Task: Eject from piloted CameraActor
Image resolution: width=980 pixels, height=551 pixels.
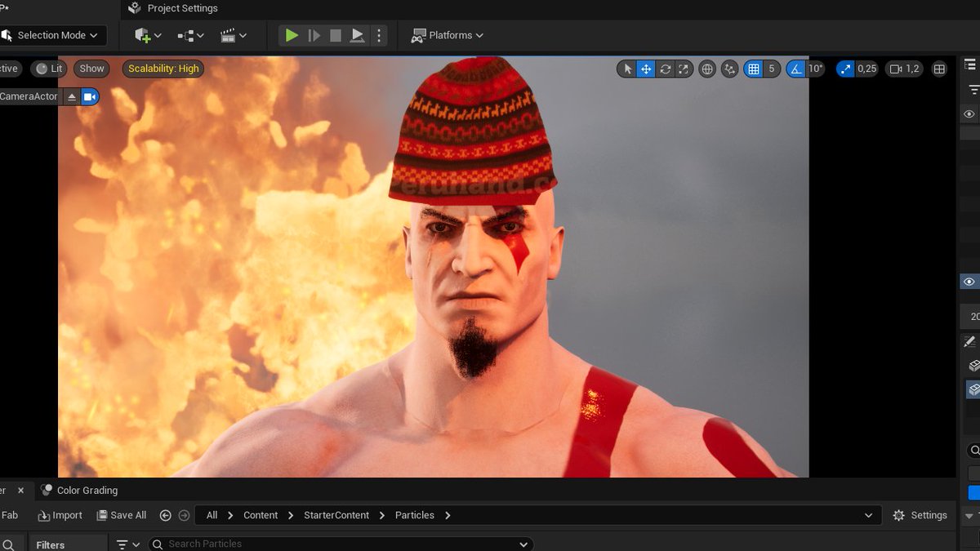Action: coord(72,97)
